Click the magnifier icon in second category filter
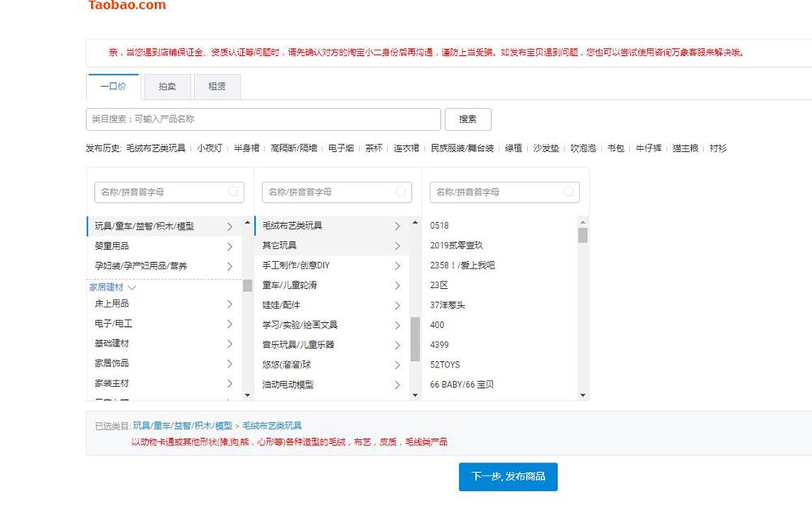Screen dimensions: 812x516 pos(401,192)
